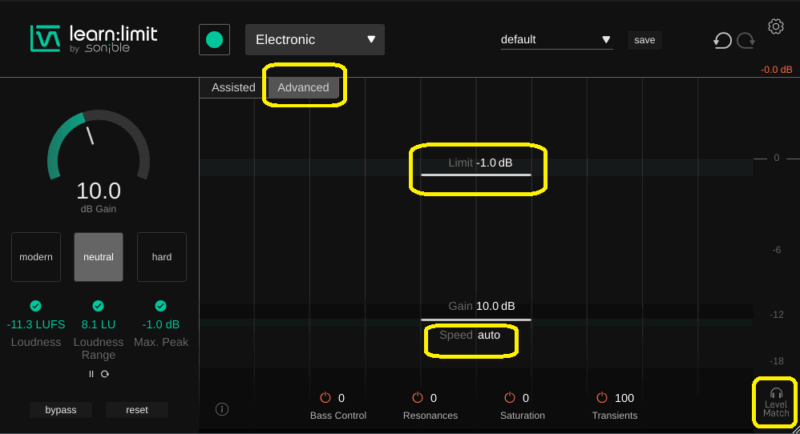The height and width of the screenshot is (434, 800).
Task: Expand the Electronic genre dropdown
Action: (314, 40)
